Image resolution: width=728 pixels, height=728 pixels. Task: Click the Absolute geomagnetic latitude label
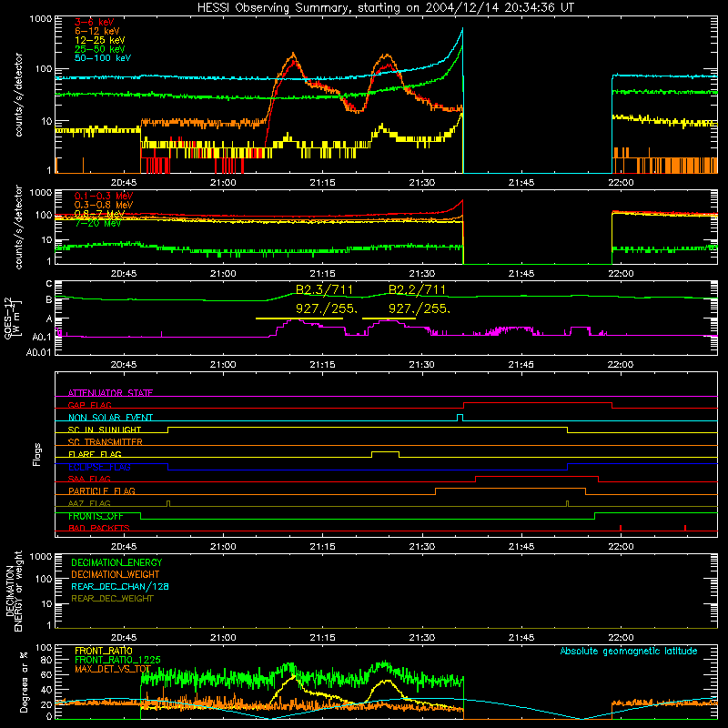[629, 651]
